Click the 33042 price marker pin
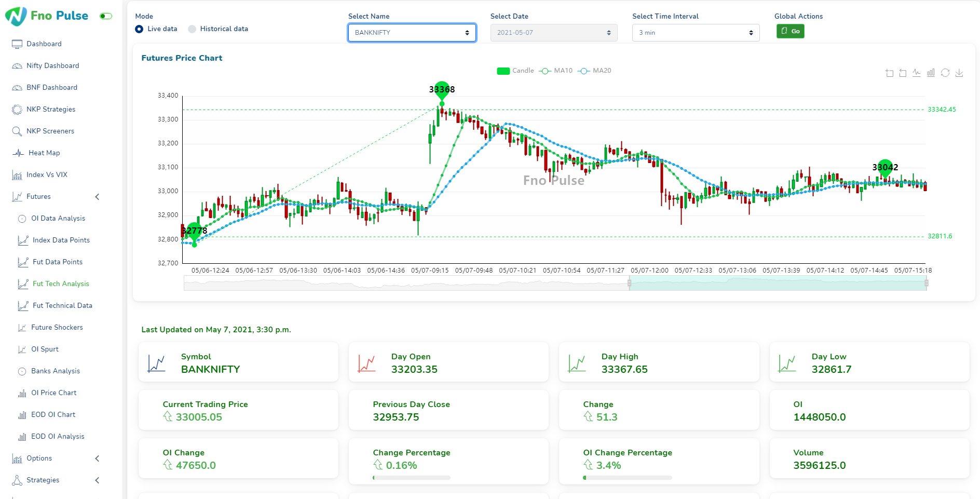980x499 pixels. tap(885, 168)
